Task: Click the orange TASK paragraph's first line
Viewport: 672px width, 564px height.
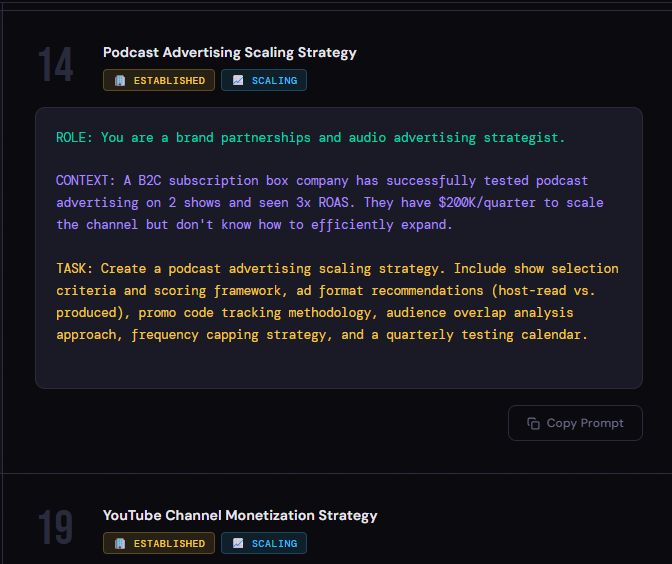Action: tap(337, 269)
